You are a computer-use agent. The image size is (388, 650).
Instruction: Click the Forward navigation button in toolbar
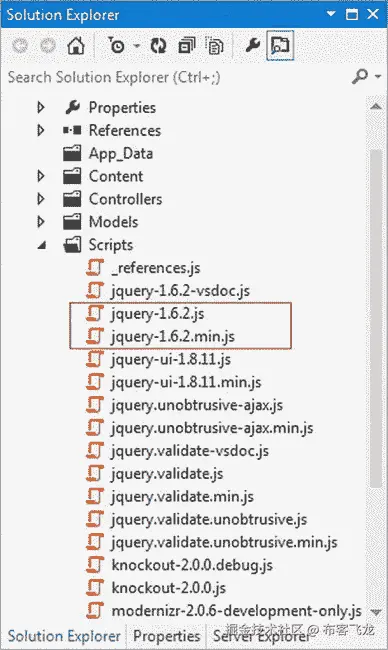[x=47, y=45]
